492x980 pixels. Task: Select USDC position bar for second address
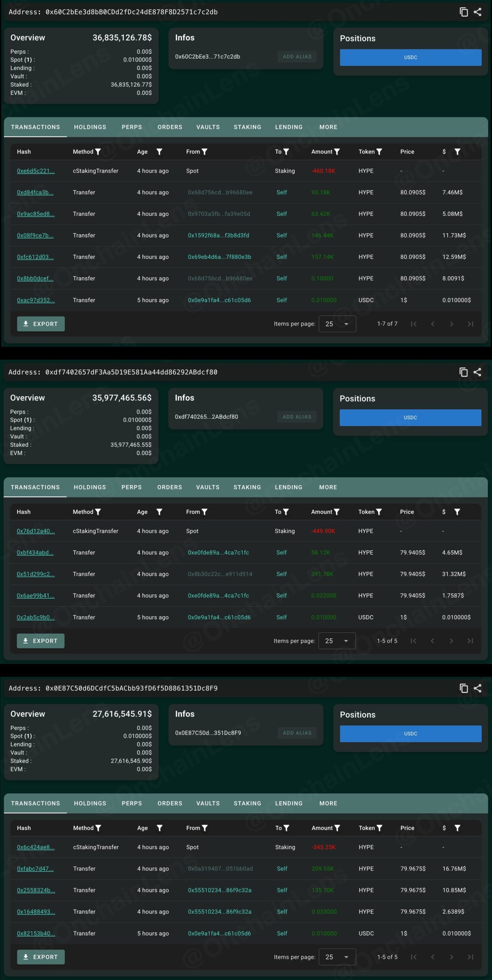pos(410,418)
